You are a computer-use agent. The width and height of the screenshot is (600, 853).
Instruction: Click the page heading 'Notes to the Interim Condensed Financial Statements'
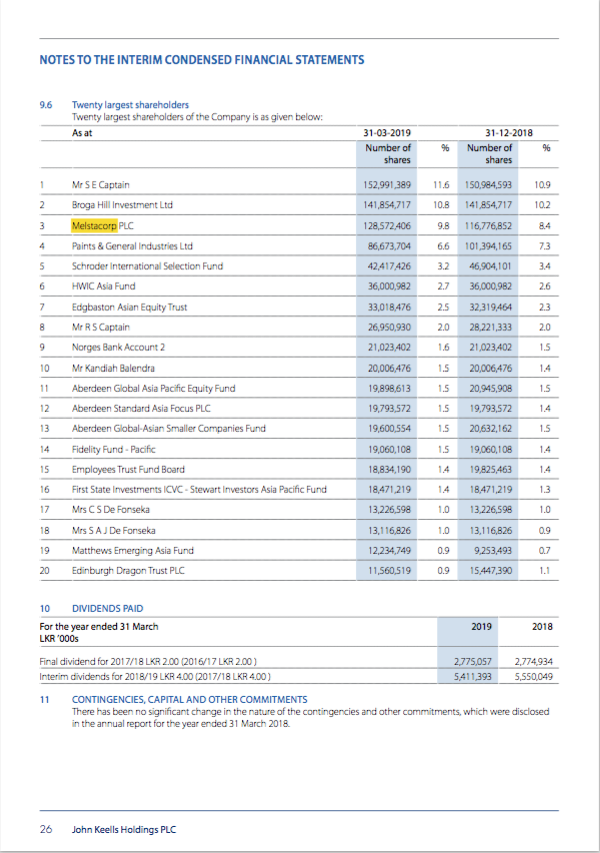201,60
